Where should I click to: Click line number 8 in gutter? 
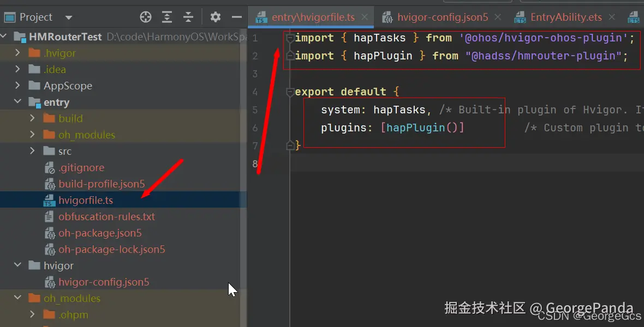[255, 163]
